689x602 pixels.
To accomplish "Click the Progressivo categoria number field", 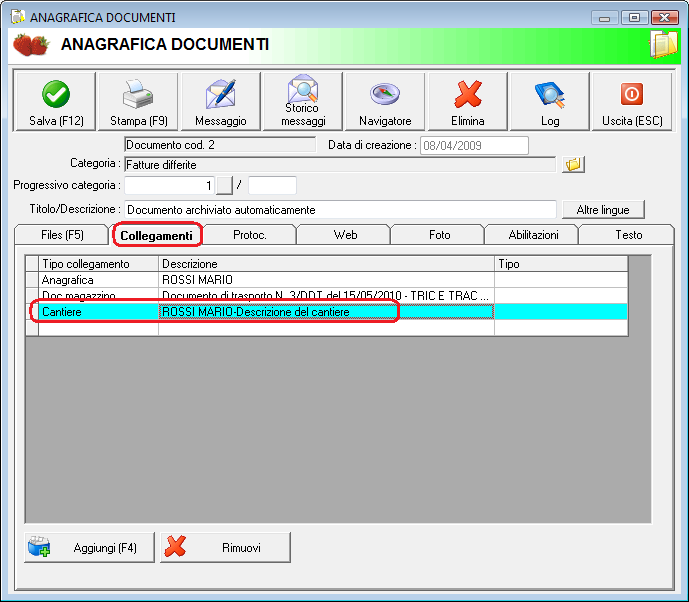I will tap(170, 185).
